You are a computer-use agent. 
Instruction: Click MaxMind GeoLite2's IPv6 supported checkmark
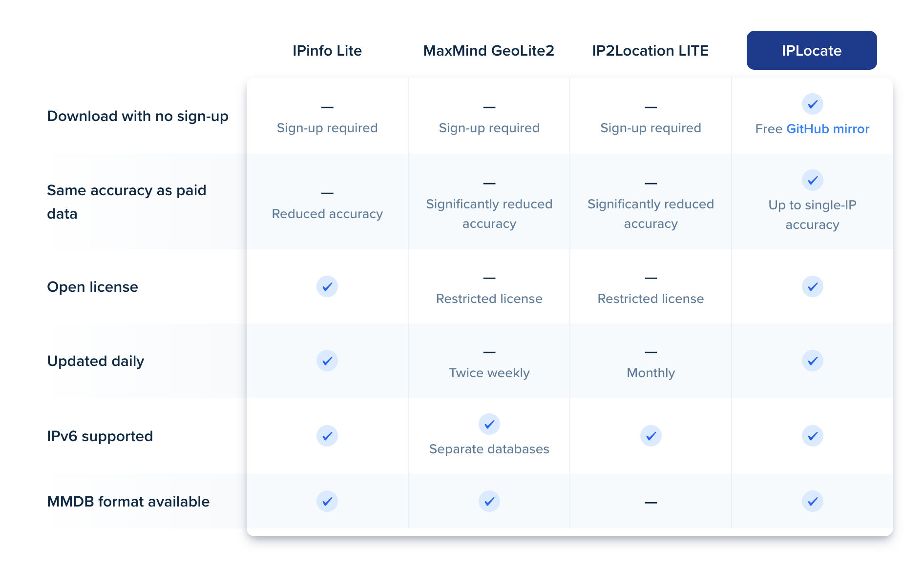tap(489, 424)
